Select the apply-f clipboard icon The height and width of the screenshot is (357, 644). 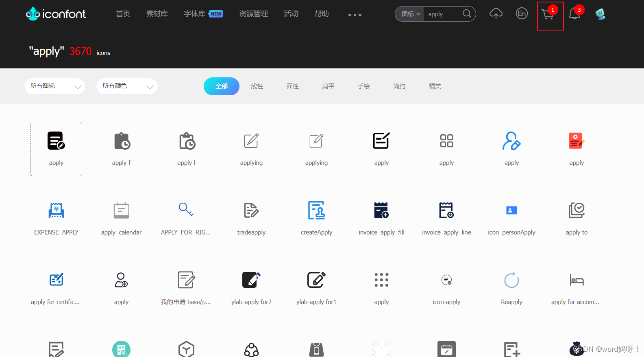click(x=122, y=141)
